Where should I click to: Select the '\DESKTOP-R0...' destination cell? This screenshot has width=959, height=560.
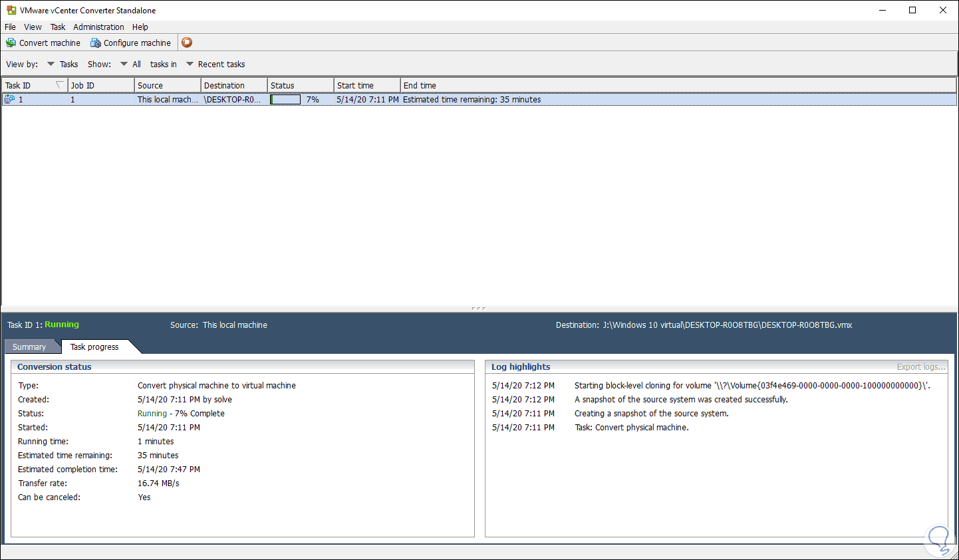click(x=232, y=100)
